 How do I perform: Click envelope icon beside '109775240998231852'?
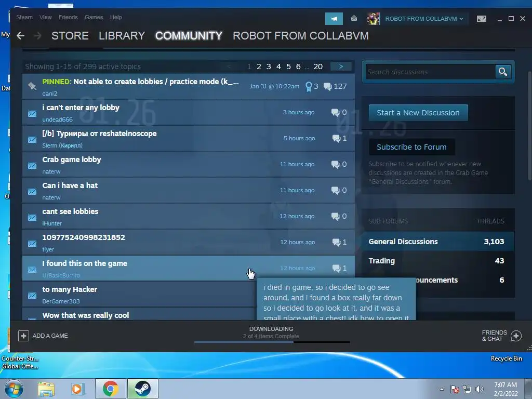coord(32,244)
